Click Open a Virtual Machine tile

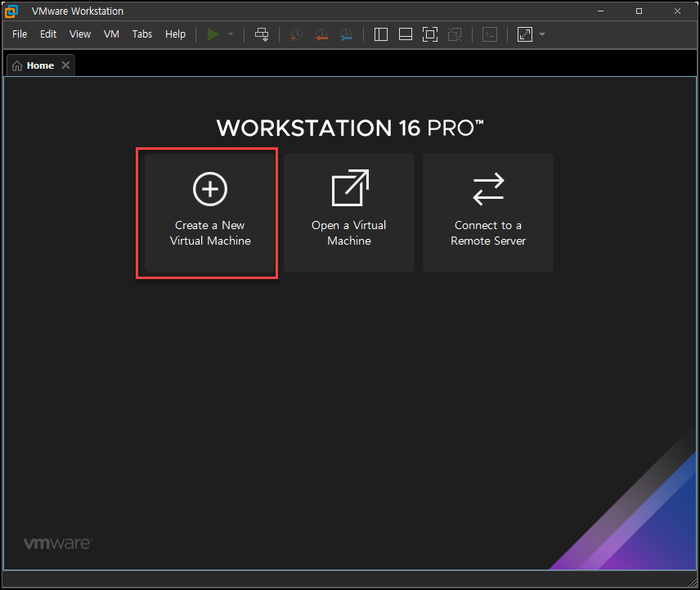[x=349, y=213]
